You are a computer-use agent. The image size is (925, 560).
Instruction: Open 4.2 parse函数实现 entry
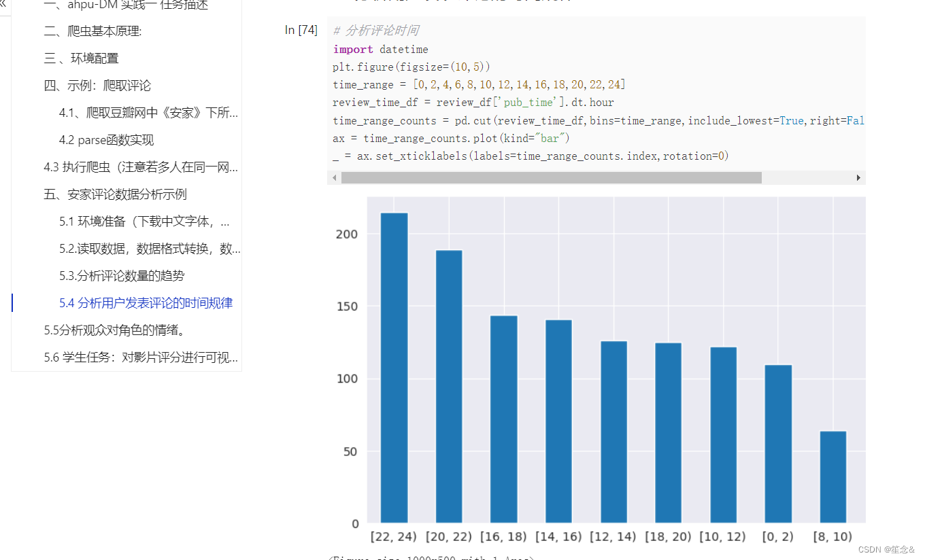(106, 140)
